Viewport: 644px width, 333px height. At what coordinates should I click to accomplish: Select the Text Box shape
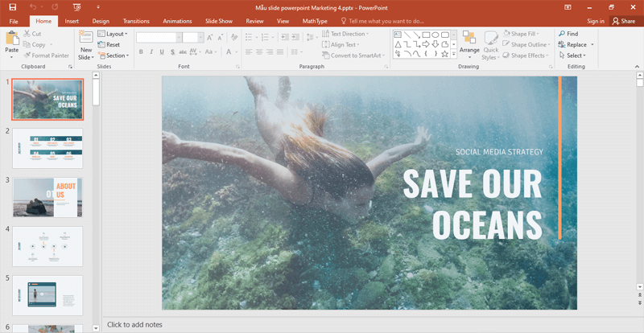click(x=398, y=35)
